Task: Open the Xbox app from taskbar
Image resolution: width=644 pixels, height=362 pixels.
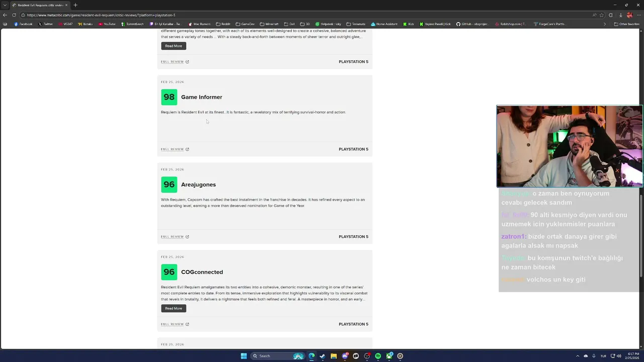Action: point(389,356)
